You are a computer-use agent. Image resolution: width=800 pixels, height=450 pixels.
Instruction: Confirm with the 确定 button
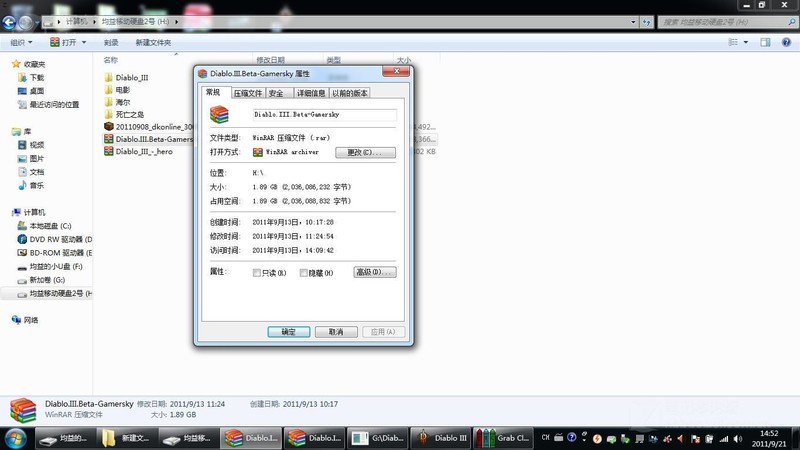(289, 332)
